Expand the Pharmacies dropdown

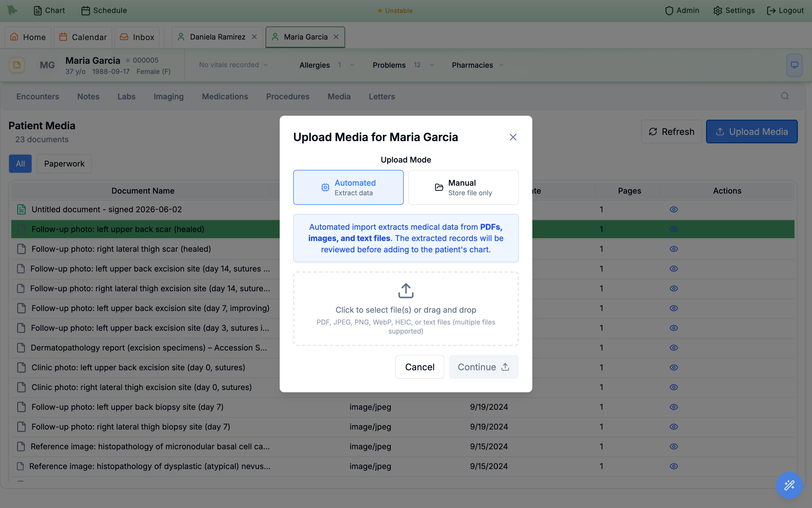click(478, 65)
